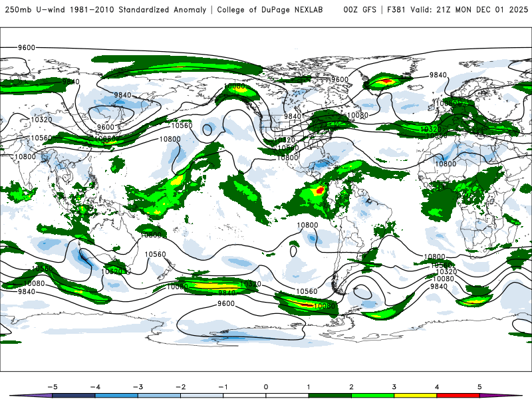Click the '-2' colorbar tick label
The image size is (532, 399).
[x=180, y=387]
